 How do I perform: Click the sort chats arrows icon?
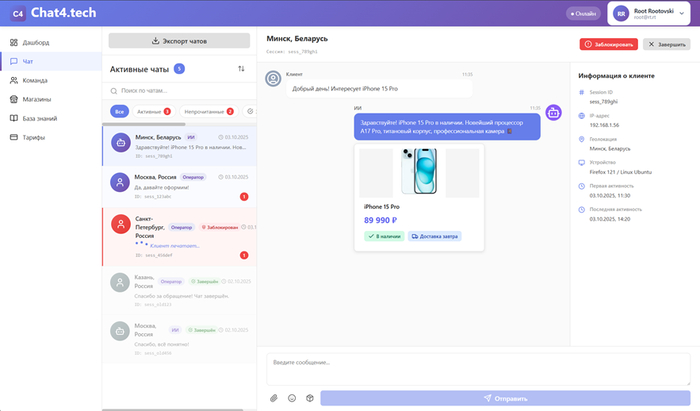241,69
